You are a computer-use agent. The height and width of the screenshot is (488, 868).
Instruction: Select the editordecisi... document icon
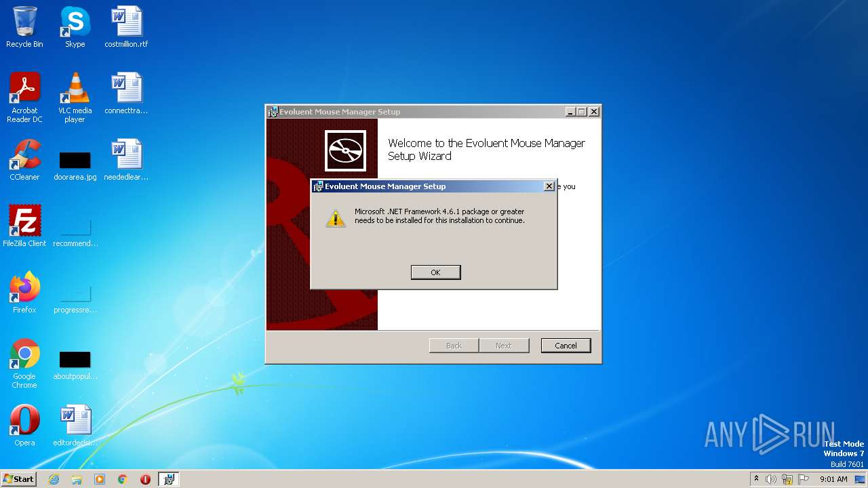(75, 426)
